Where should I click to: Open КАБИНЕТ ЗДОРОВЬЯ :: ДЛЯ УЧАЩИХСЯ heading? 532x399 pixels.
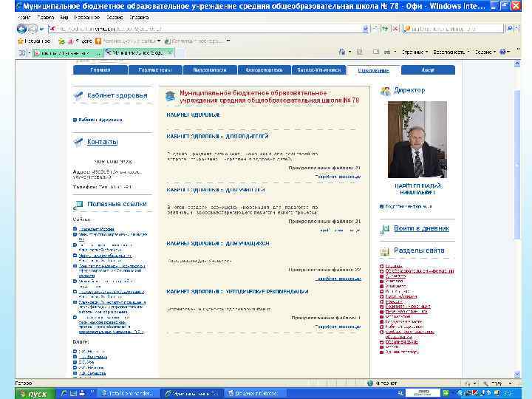218,243
